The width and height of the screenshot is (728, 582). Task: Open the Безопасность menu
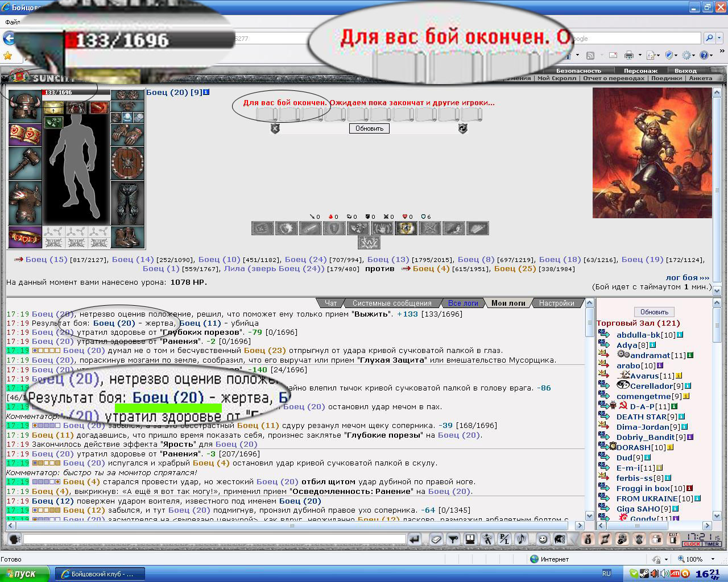click(x=578, y=71)
